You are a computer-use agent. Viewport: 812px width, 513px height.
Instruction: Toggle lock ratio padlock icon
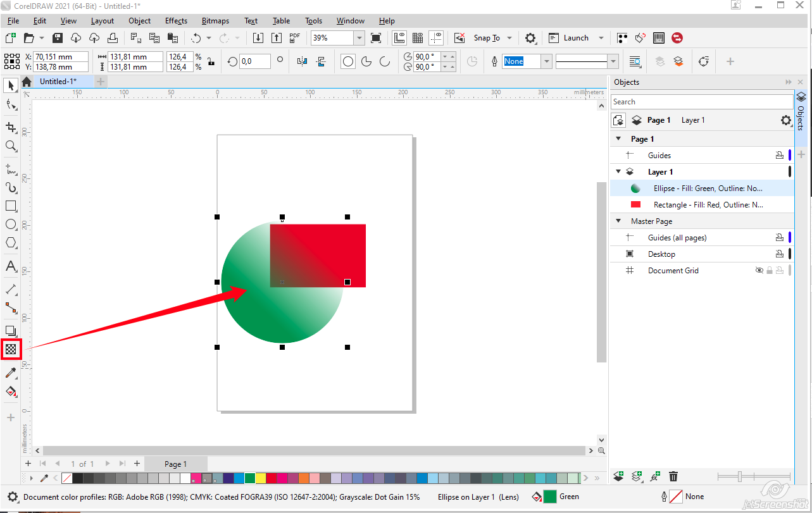pyautogui.click(x=211, y=62)
